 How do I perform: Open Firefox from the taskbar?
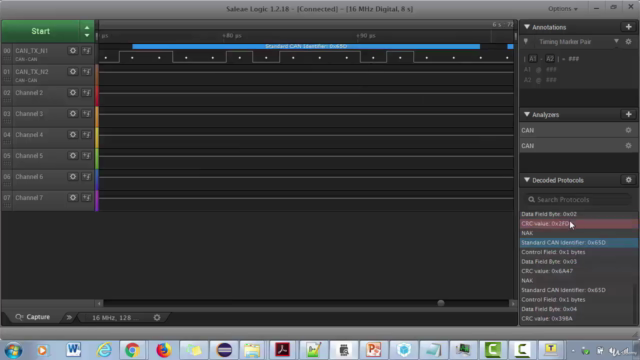pyautogui.click(x=164, y=350)
